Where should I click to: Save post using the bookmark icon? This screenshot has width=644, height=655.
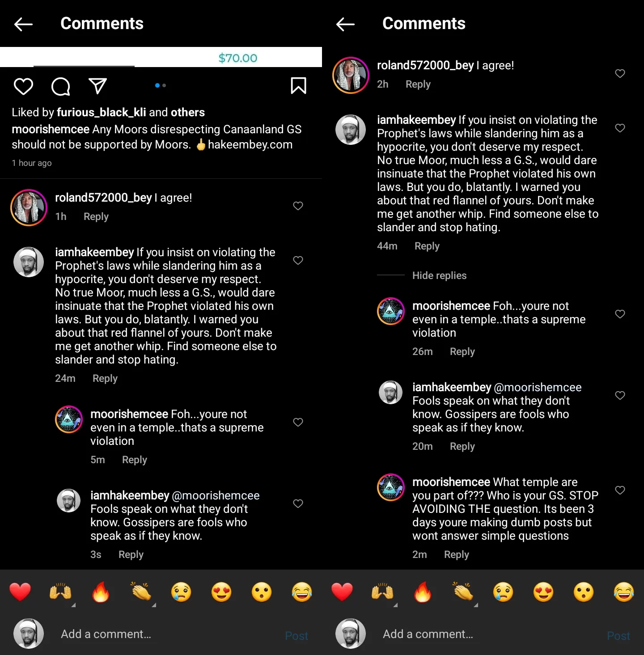click(x=298, y=86)
